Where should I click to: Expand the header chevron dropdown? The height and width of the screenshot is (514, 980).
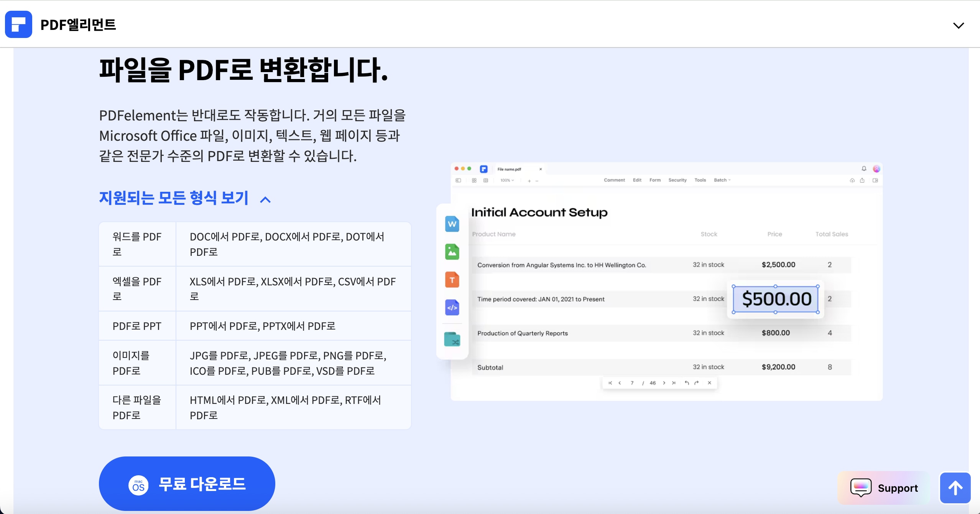click(x=958, y=25)
